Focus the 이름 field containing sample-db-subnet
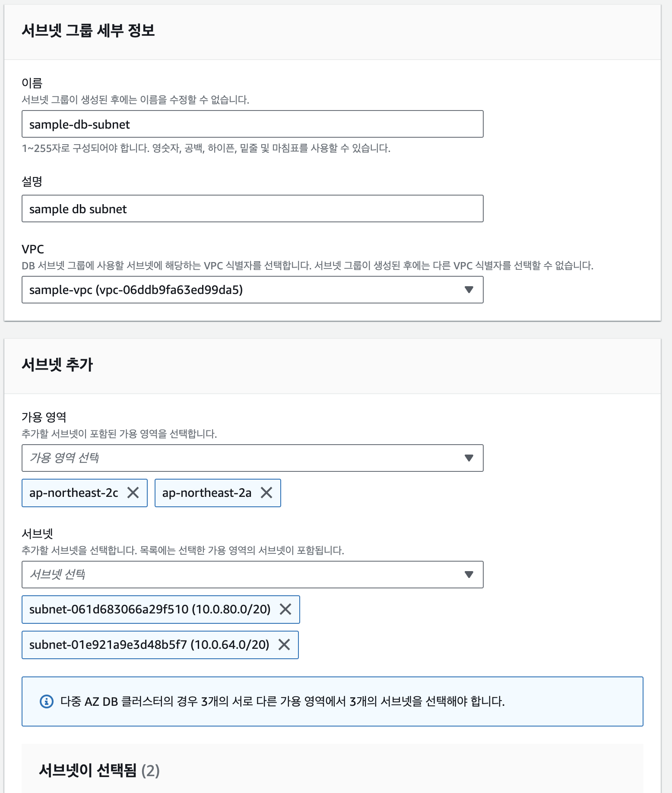The image size is (672, 793). [252, 124]
